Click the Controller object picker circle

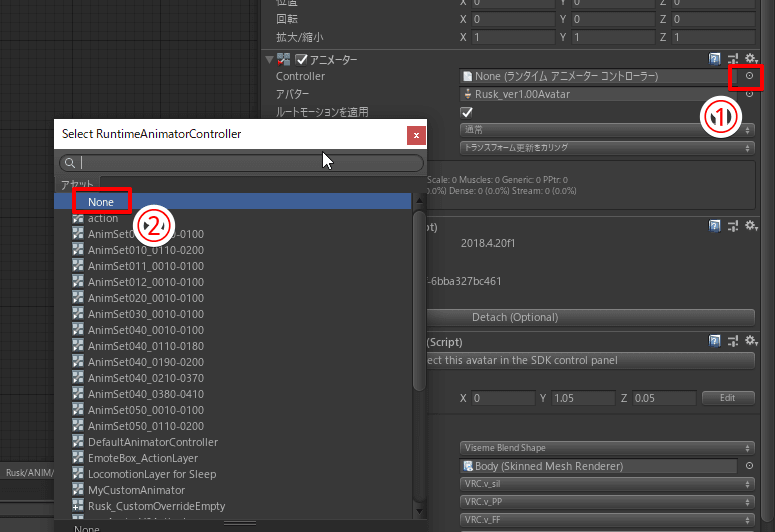coord(750,77)
